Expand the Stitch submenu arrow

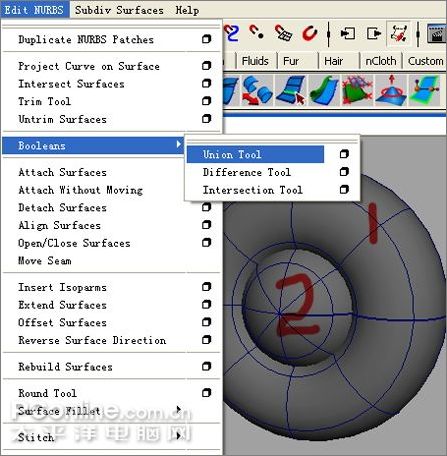(179, 435)
